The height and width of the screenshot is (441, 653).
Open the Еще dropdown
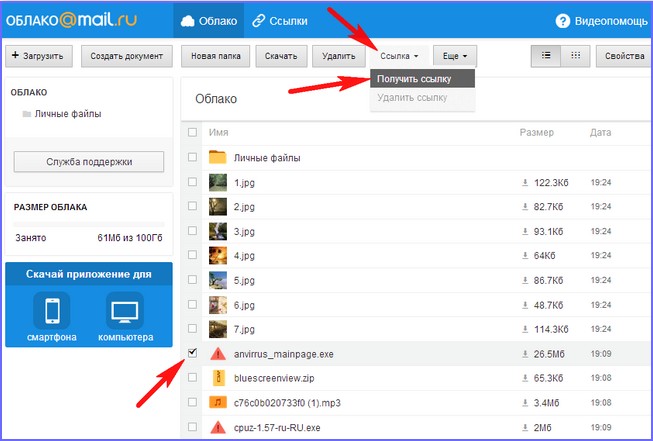455,56
